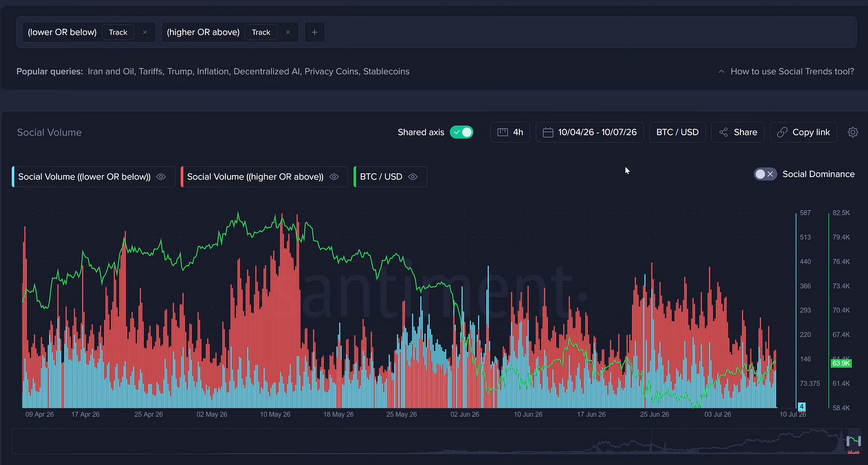Click the 587 social volume axis label

tap(805, 213)
